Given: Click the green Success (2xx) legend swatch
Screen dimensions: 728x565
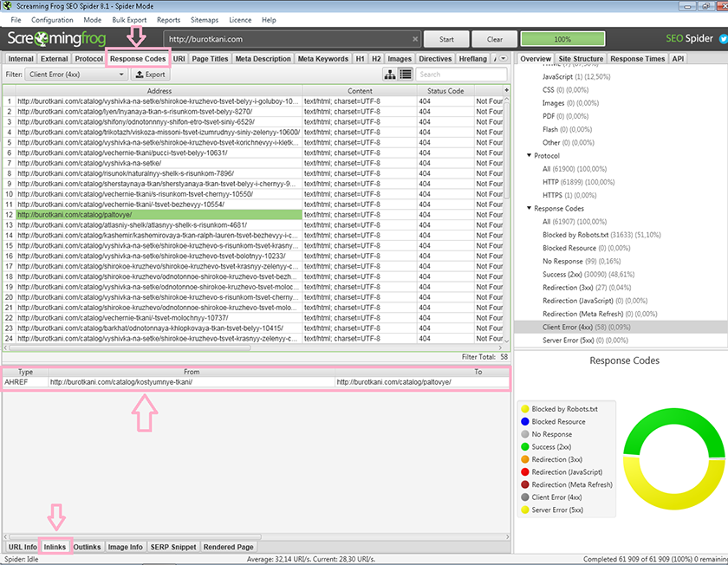Looking at the screenshot, I should click(525, 446).
